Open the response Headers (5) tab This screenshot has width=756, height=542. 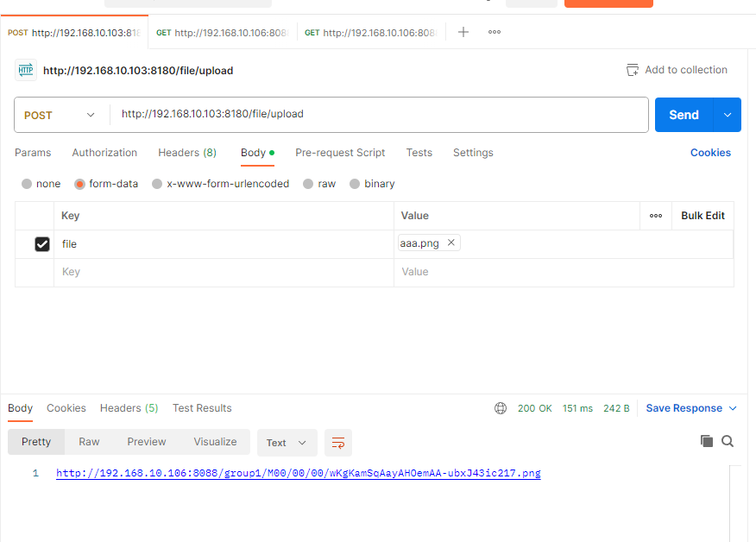click(129, 408)
